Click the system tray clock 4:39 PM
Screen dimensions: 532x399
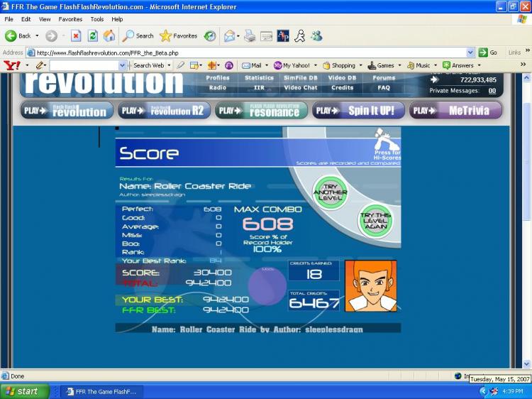tap(512, 391)
